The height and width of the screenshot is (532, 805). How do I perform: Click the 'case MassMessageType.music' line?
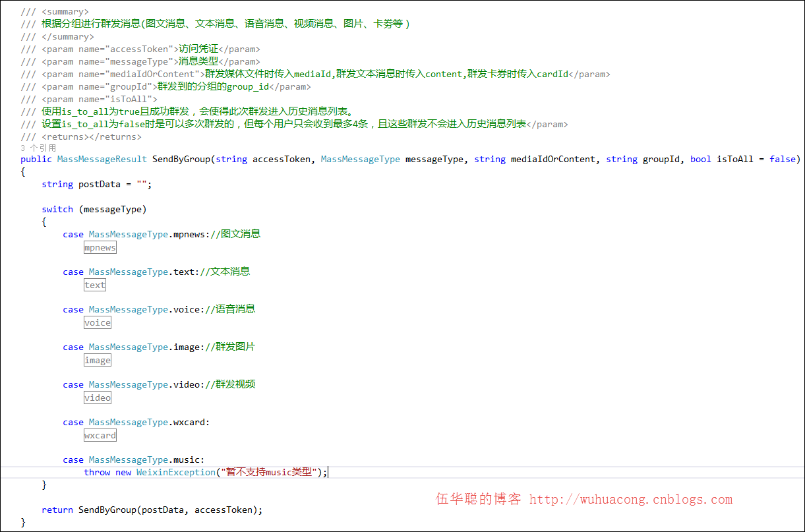click(x=134, y=460)
